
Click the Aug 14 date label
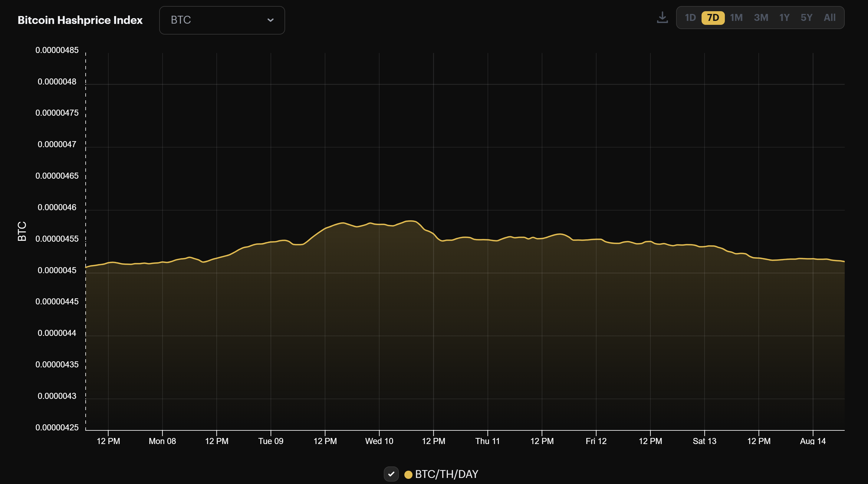click(813, 441)
